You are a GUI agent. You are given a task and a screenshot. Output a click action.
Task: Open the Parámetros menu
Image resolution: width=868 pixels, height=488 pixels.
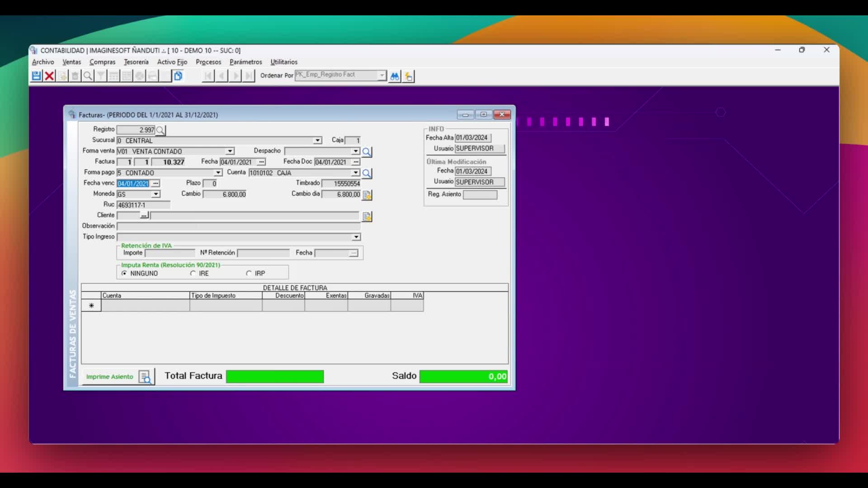(245, 62)
